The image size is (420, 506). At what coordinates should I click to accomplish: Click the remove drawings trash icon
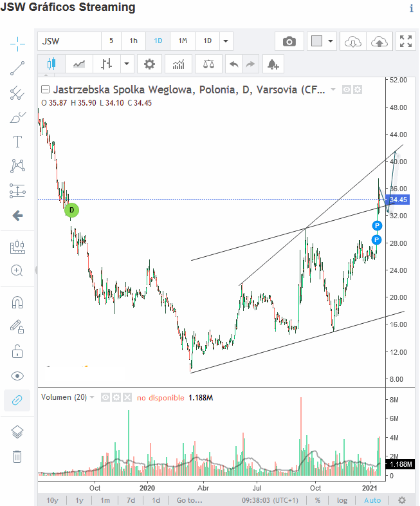17,456
